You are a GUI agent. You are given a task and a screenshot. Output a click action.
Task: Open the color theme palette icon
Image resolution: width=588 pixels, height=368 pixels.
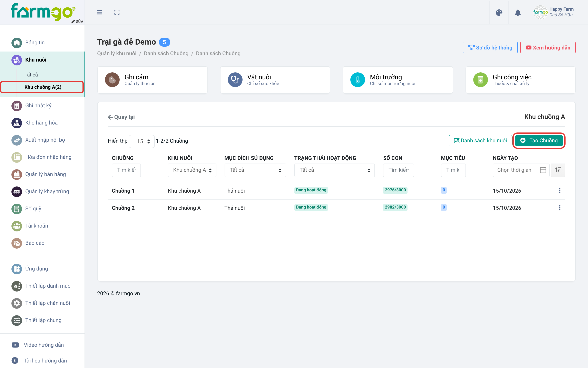click(499, 12)
